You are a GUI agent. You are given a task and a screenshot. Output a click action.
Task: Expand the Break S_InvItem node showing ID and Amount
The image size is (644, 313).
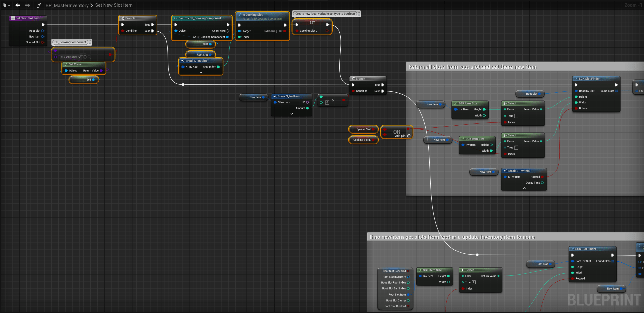291,114
